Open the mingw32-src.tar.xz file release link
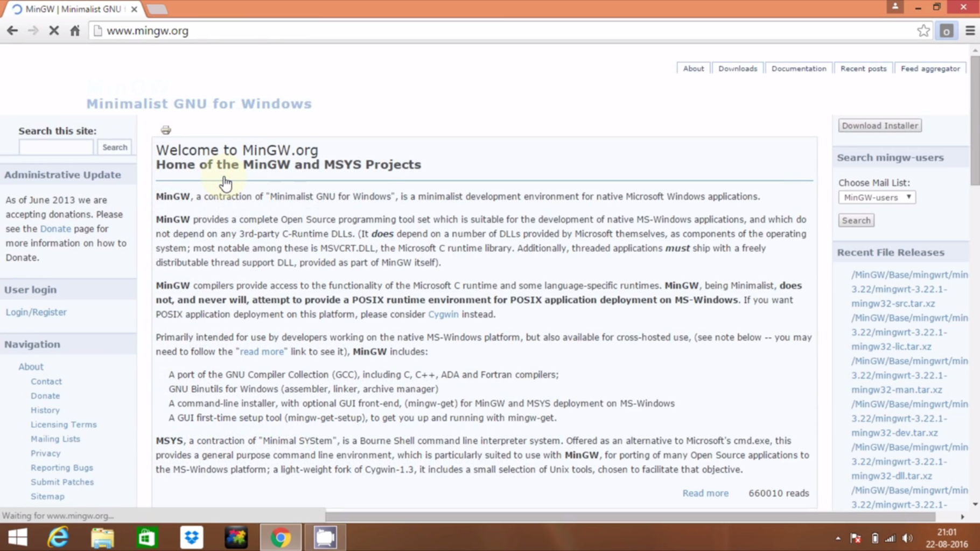 (x=909, y=289)
